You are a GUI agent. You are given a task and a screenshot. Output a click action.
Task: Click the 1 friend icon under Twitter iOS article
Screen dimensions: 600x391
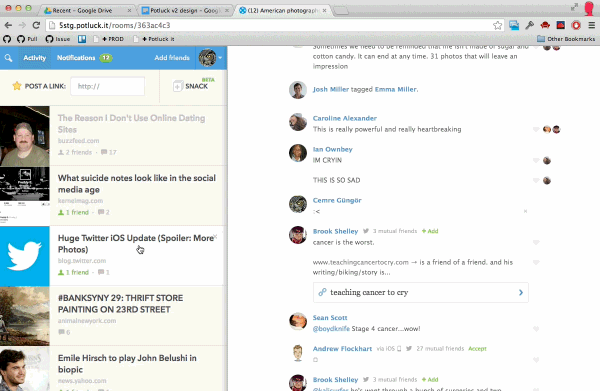pyautogui.click(x=61, y=272)
